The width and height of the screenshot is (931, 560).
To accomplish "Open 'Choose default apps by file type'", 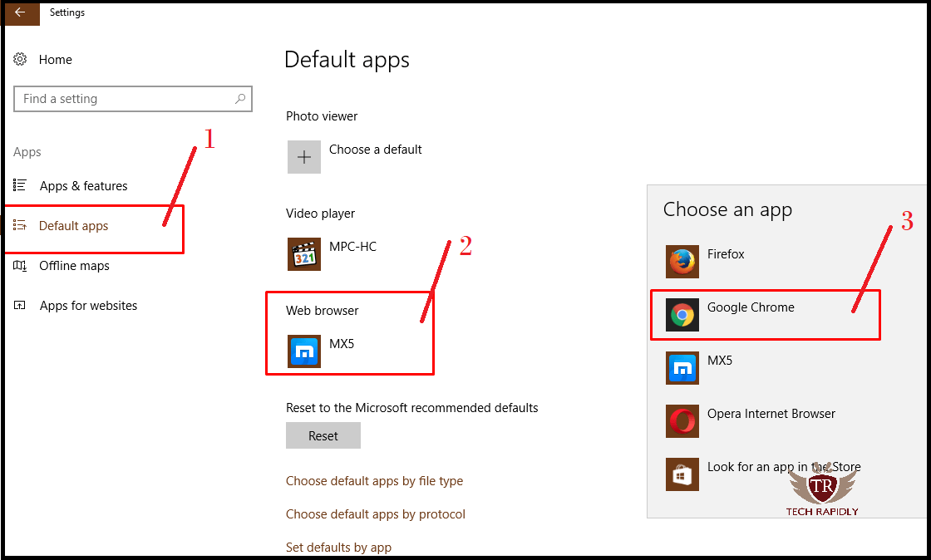I will tap(374, 481).
